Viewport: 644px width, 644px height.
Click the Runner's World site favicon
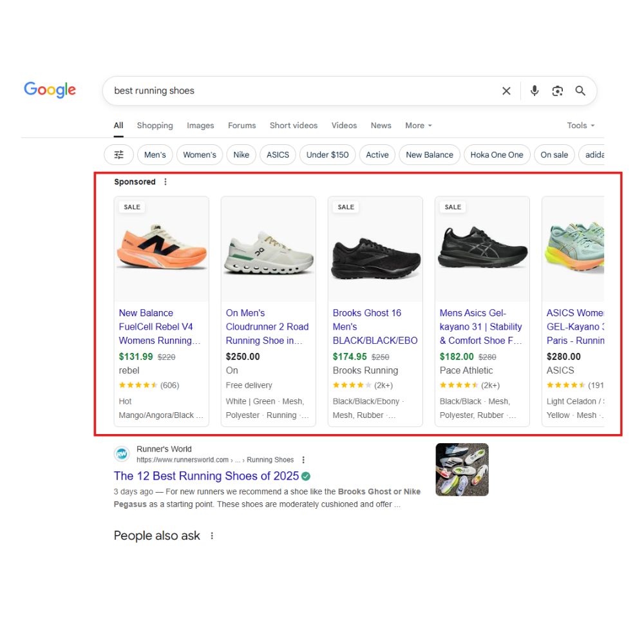(x=122, y=454)
